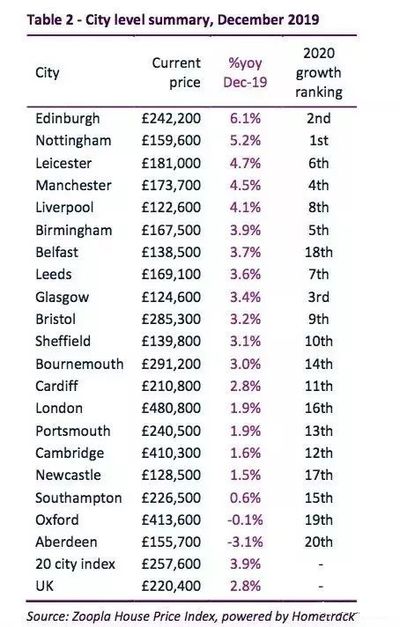Select the 'City' column header

click(x=47, y=73)
